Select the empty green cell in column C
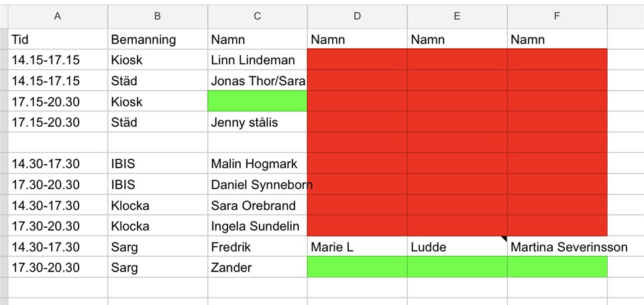This screenshot has width=644, height=305. tap(257, 102)
